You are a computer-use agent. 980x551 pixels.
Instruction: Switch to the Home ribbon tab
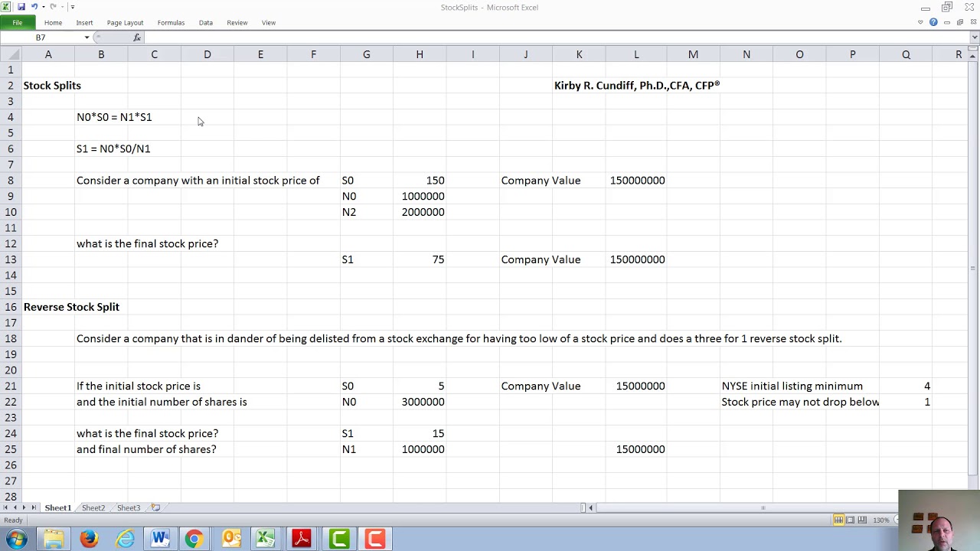pyautogui.click(x=53, y=23)
